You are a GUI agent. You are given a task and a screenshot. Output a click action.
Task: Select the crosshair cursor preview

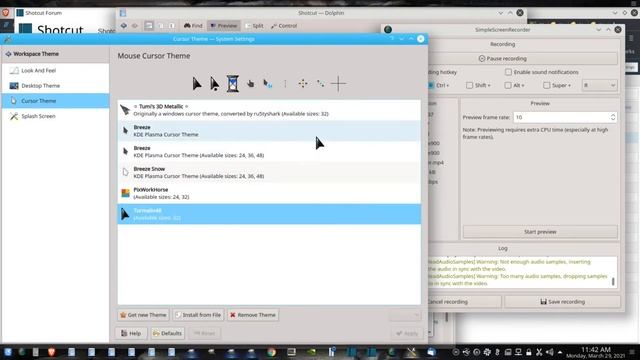338,84
